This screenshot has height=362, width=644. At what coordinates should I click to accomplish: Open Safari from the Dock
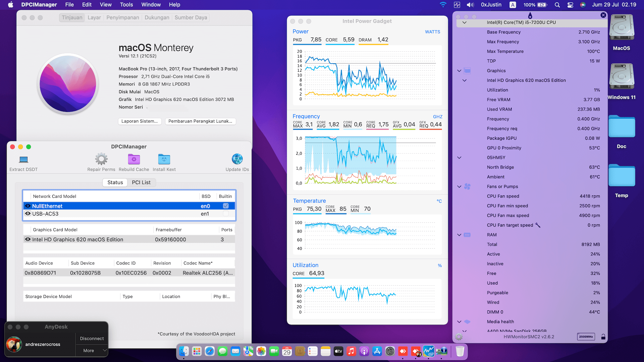tap(210, 351)
